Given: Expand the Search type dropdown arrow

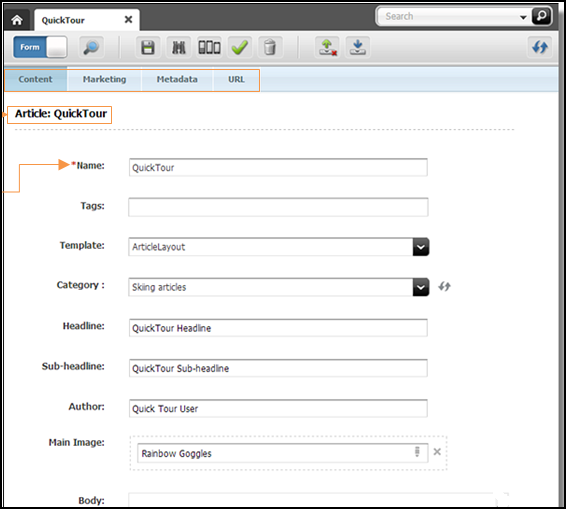Looking at the screenshot, I should (523, 17).
